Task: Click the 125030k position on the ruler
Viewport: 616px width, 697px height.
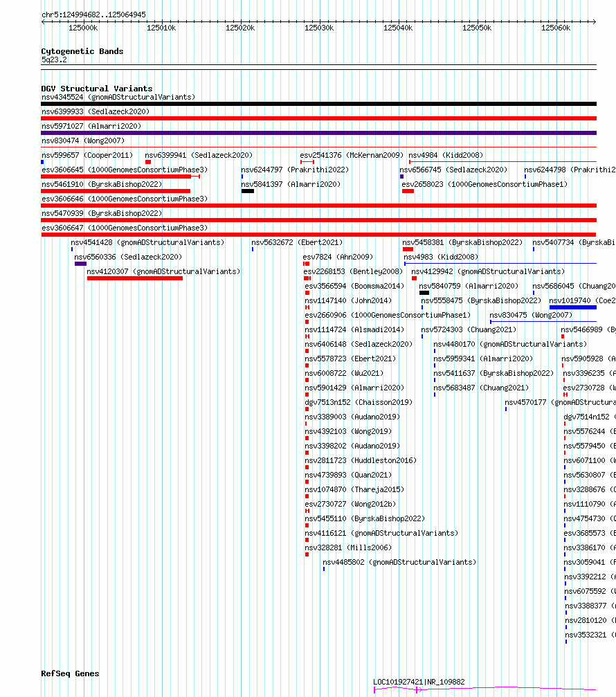Action: [319, 28]
